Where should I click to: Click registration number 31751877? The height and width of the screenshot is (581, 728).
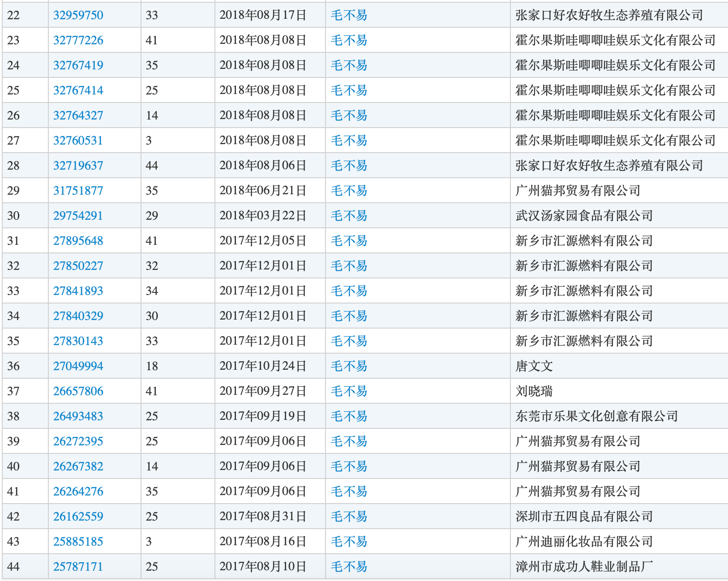click(77, 190)
